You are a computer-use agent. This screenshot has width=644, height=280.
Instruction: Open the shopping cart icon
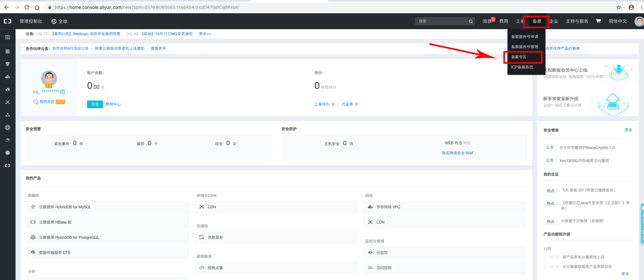tap(598, 21)
